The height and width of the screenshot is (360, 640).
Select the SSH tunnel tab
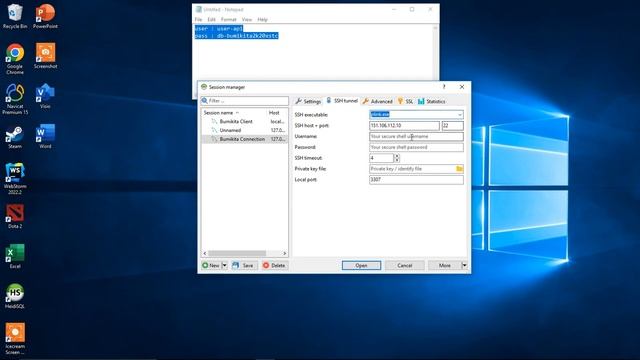(x=342, y=101)
